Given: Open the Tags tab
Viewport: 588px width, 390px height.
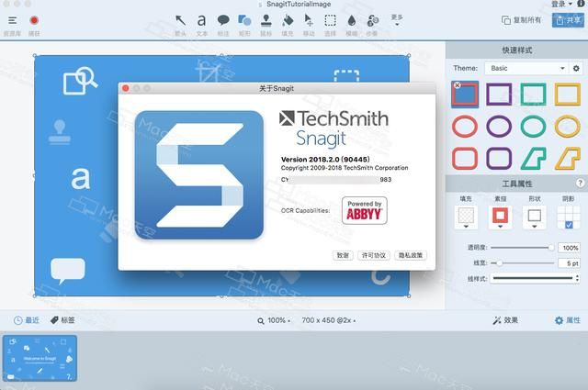Looking at the screenshot, I should pos(62,320).
